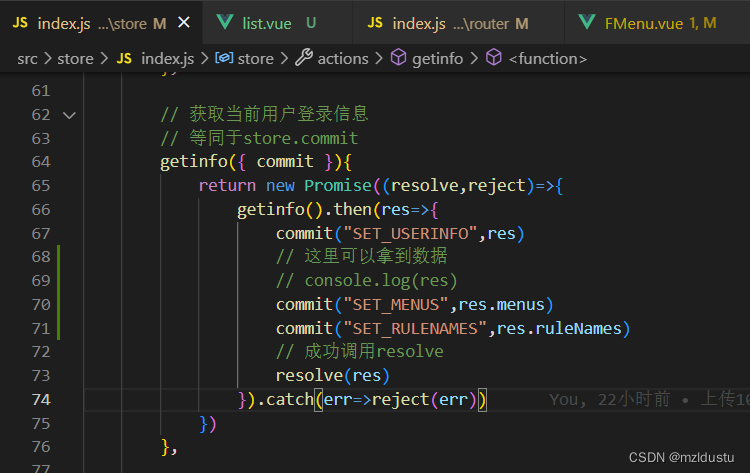Click res.ruleNames on line 71

tap(559, 329)
